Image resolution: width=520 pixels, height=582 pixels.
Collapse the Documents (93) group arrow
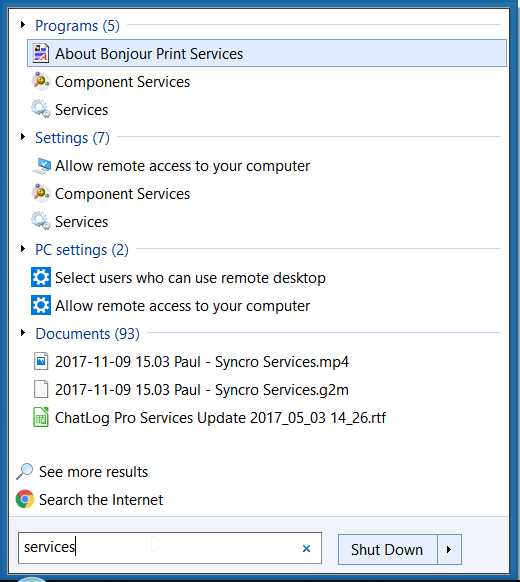tap(23, 333)
